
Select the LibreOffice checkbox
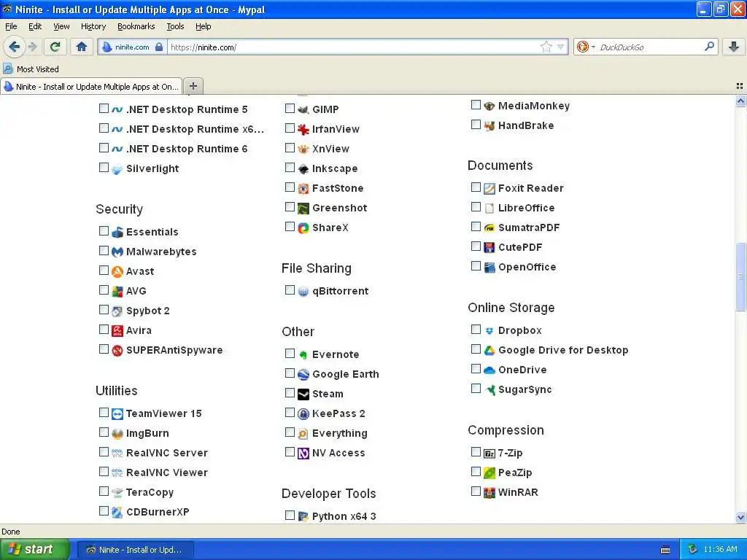pyautogui.click(x=476, y=206)
